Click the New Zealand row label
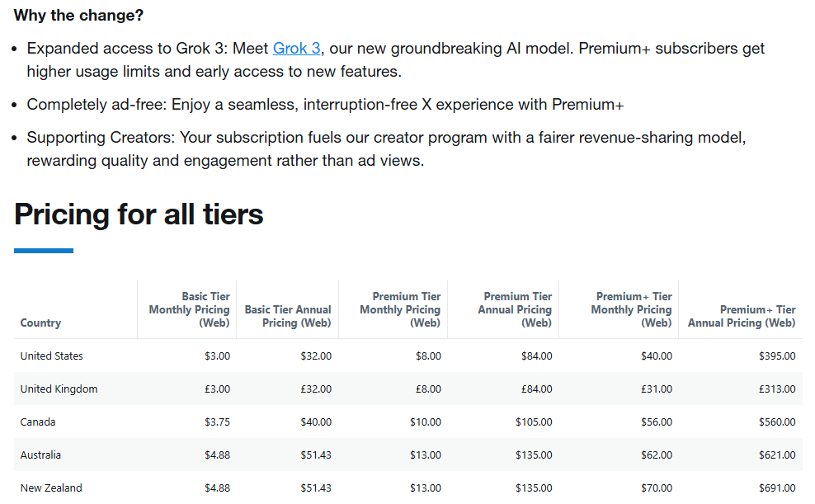This screenshot has height=504, width=815. point(51,488)
